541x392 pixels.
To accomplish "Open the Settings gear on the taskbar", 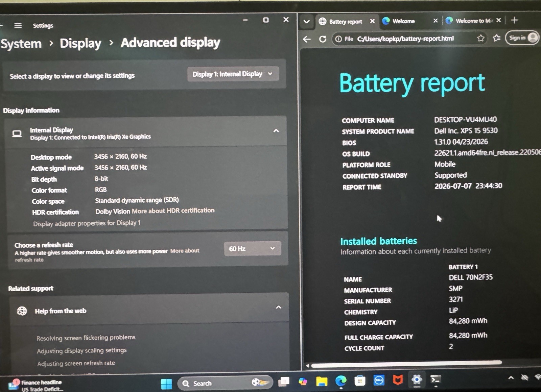I will [x=417, y=380].
